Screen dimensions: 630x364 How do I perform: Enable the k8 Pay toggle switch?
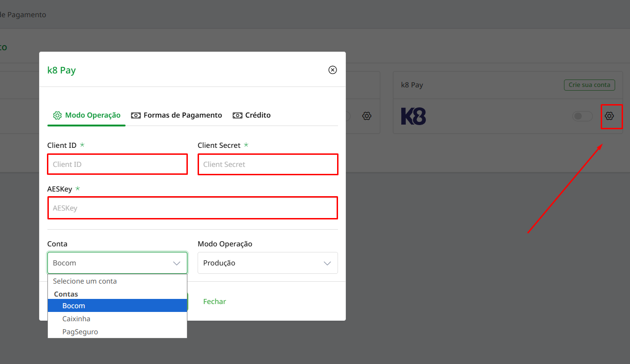point(582,116)
